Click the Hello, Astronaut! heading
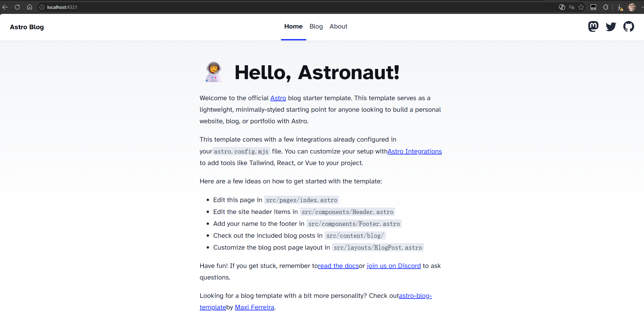The width and height of the screenshot is (644, 324). pyautogui.click(x=317, y=72)
